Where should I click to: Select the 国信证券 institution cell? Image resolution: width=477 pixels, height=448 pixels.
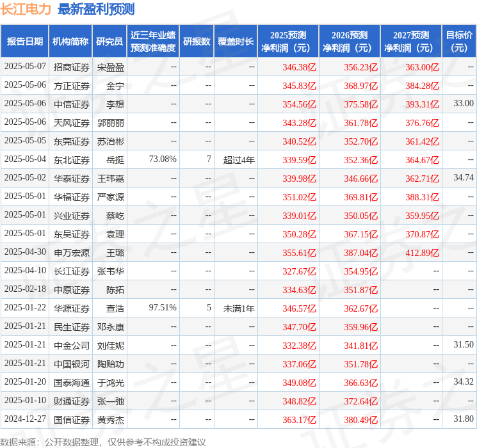click(72, 420)
